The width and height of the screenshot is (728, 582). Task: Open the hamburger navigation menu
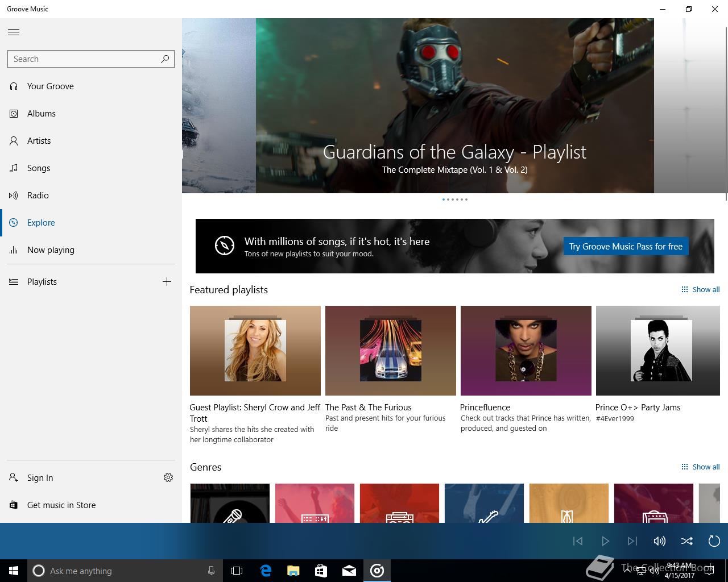tap(14, 32)
